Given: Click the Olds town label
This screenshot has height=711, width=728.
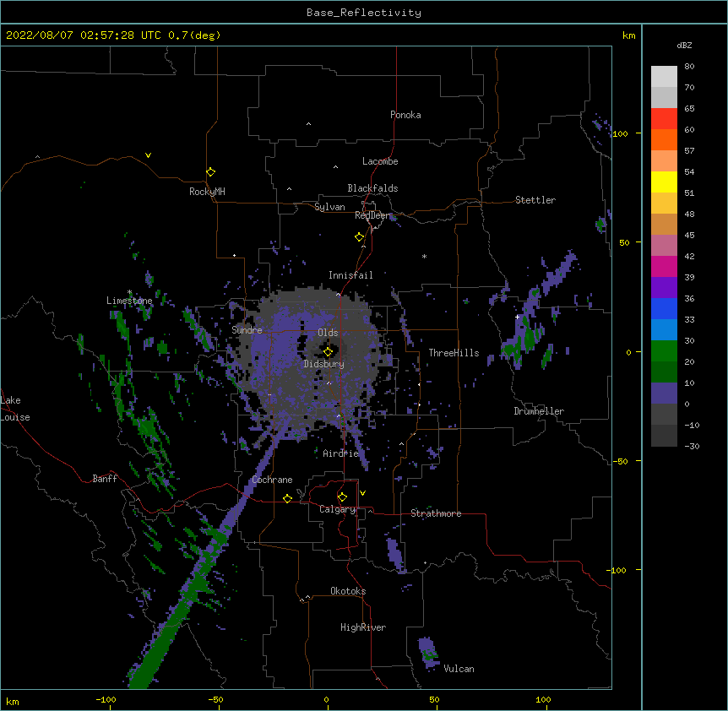Looking at the screenshot, I should tap(328, 333).
